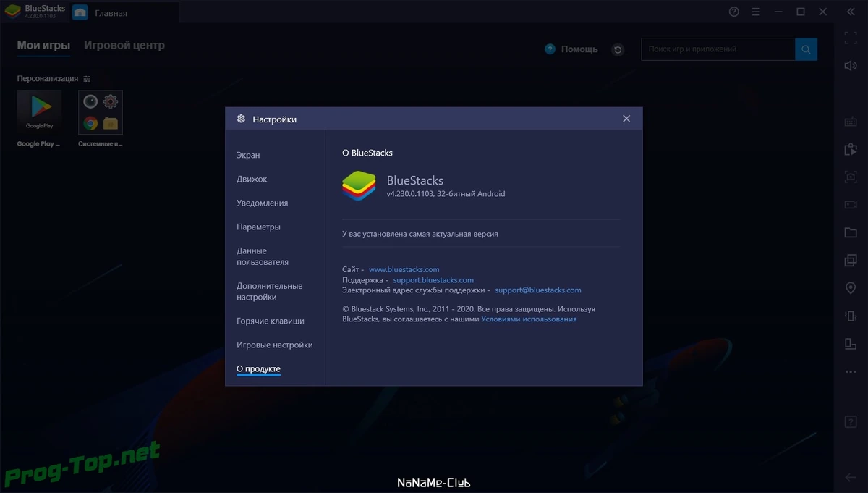Click text У вас установлена самая актуальная версия
This screenshot has height=493, width=868.
click(x=420, y=234)
